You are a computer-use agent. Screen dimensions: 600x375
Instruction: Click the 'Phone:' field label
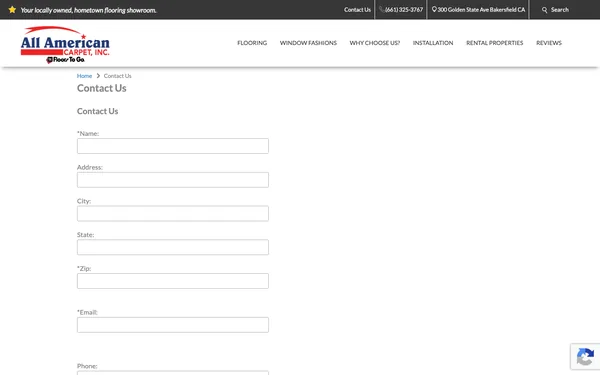pyautogui.click(x=87, y=366)
